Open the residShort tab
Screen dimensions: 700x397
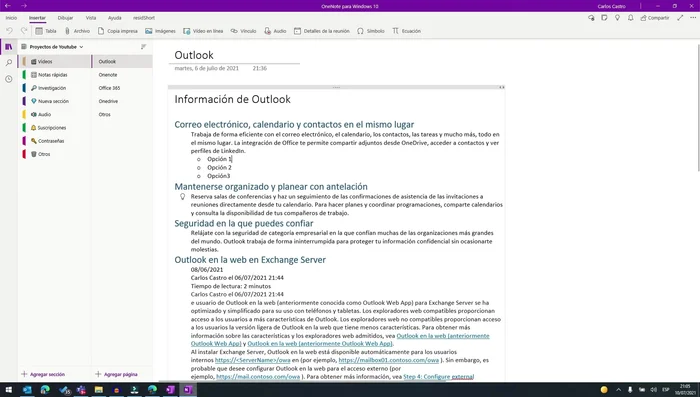tap(144, 18)
